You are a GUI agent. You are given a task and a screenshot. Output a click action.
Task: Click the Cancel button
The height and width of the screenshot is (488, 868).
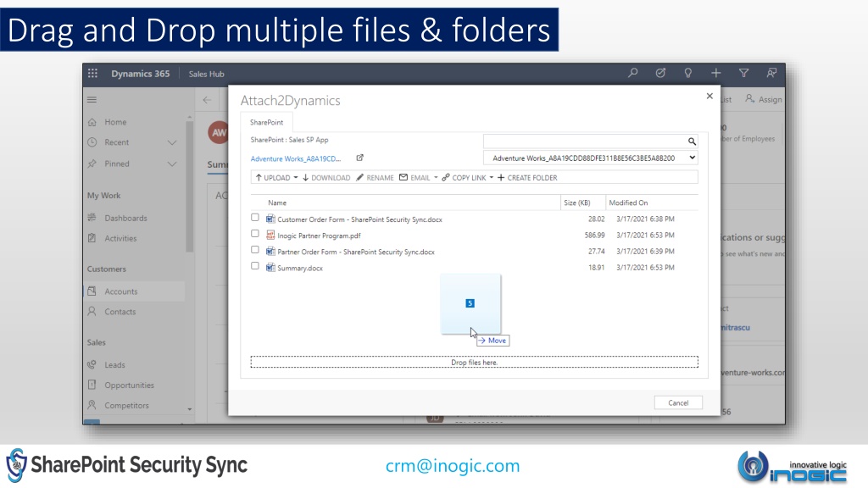click(x=678, y=402)
